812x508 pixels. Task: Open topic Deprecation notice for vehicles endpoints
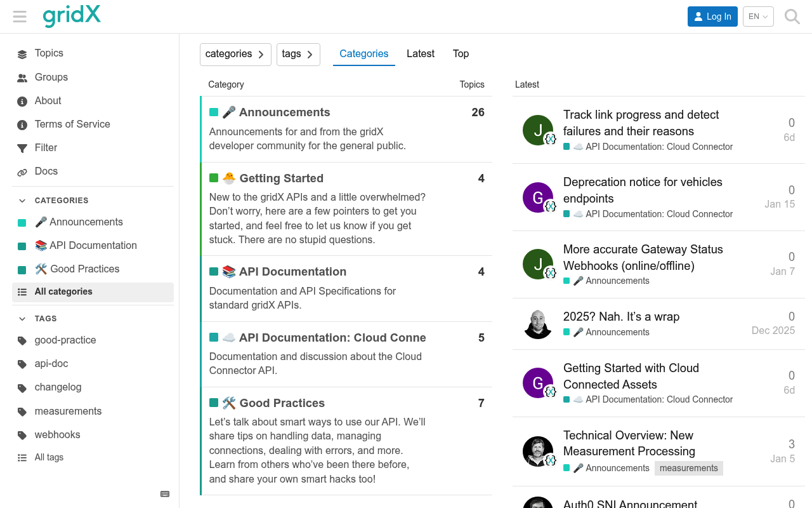pos(643,190)
